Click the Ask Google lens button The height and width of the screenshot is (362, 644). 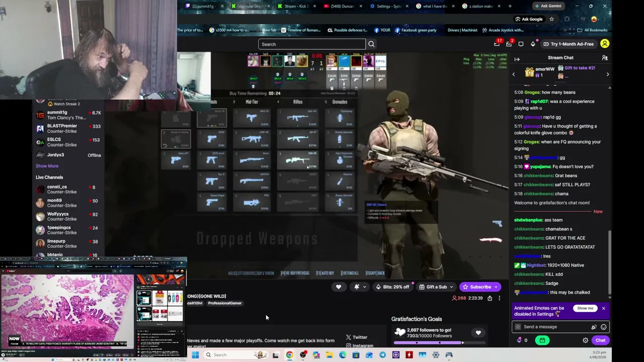click(529, 19)
